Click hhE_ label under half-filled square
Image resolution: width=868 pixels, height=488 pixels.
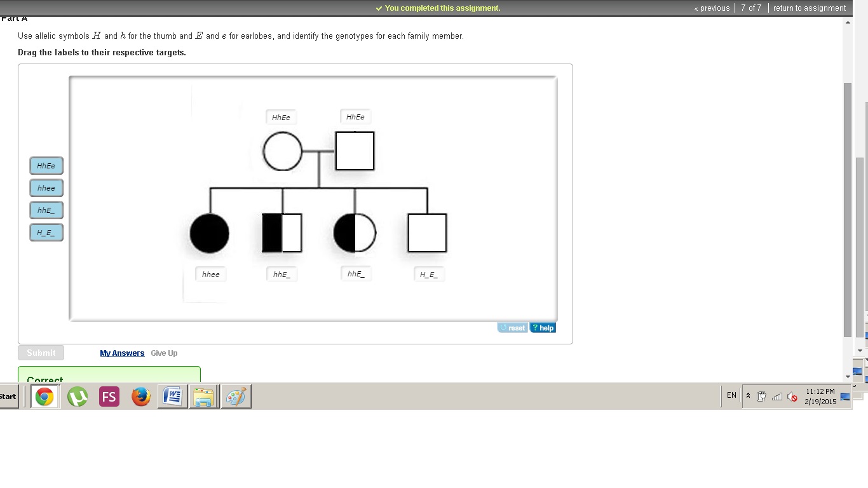point(282,274)
